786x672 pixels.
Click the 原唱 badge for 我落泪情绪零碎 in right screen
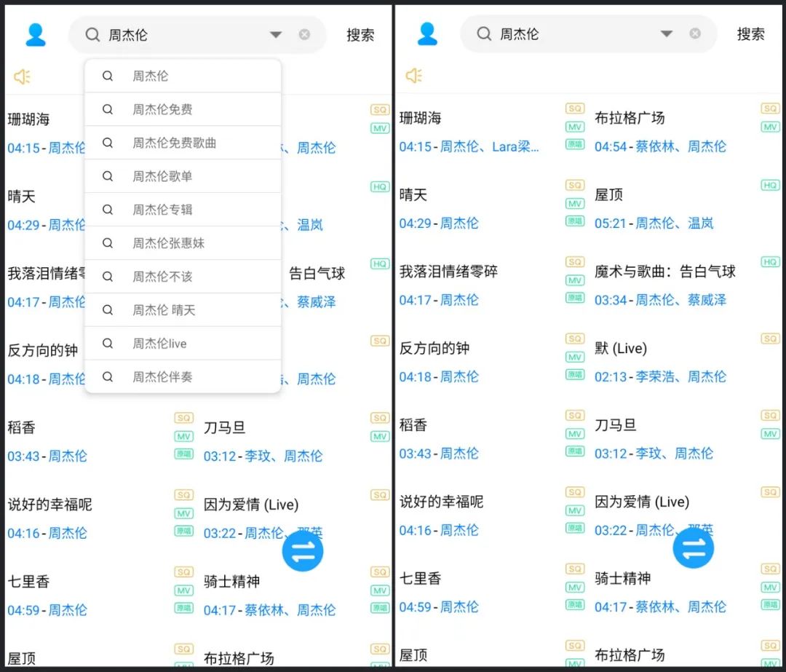click(x=575, y=298)
